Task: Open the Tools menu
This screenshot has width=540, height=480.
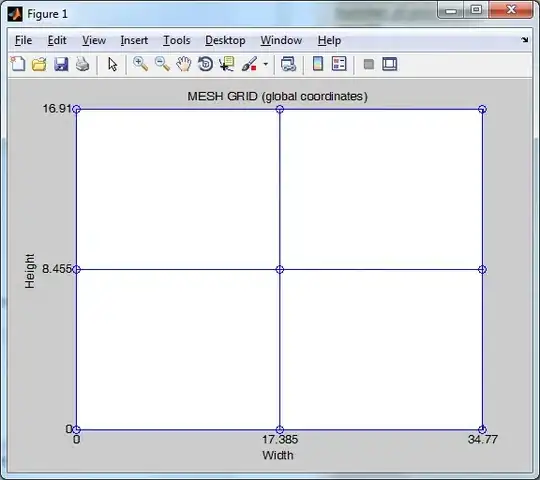Action: (x=177, y=41)
